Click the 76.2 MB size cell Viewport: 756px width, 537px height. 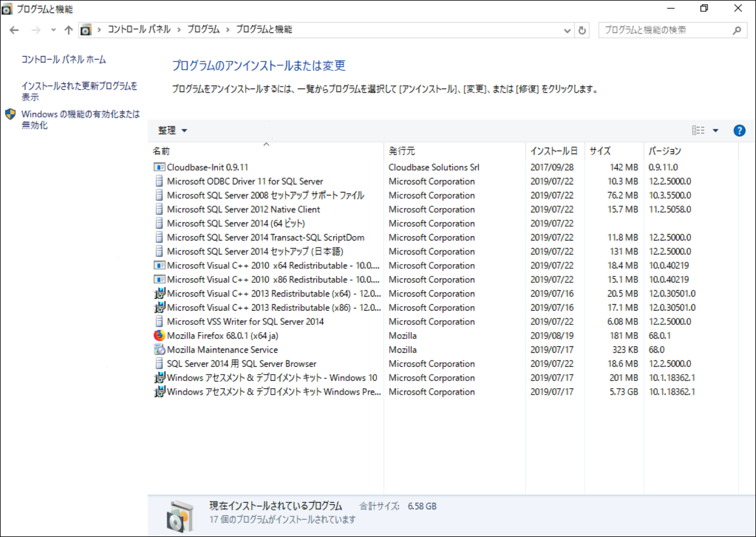[x=624, y=196]
